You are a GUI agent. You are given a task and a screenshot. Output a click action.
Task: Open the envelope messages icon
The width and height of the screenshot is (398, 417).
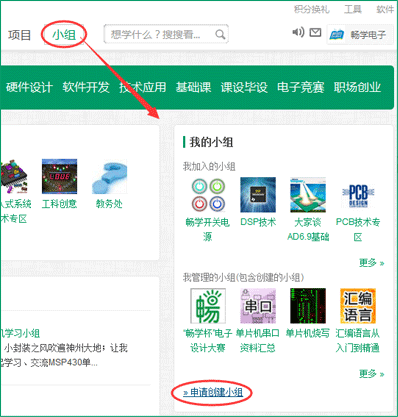tap(315, 32)
